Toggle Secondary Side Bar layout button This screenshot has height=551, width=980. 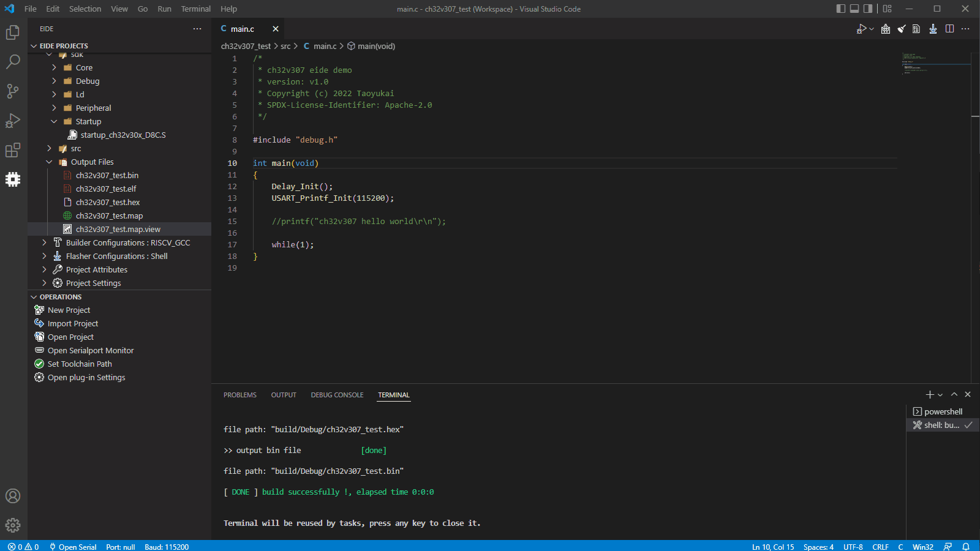868,9
